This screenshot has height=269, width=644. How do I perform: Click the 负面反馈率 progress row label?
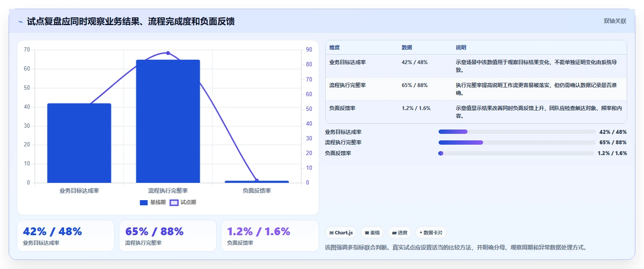[x=338, y=153]
